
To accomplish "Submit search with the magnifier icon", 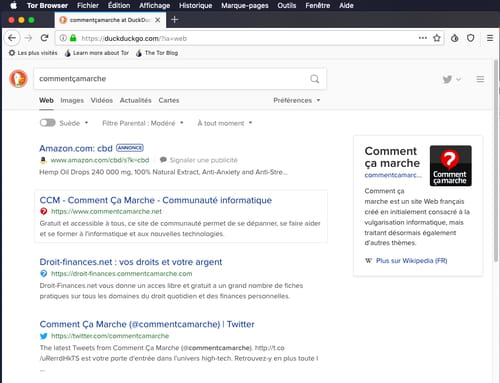I will pyautogui.click(x=314, y=79).
